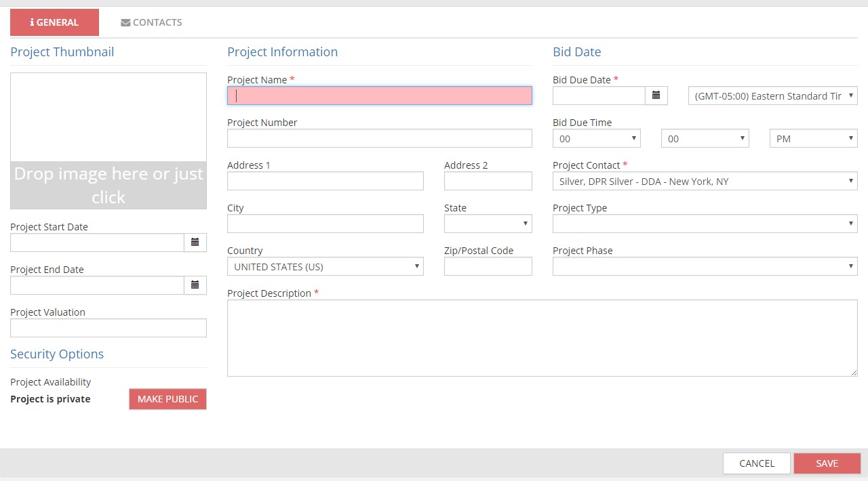Viewport: 868px width, 481px height.
Task: Open the Project Phase dropdown
Action: pyautogui.click(x=705, y=266)
